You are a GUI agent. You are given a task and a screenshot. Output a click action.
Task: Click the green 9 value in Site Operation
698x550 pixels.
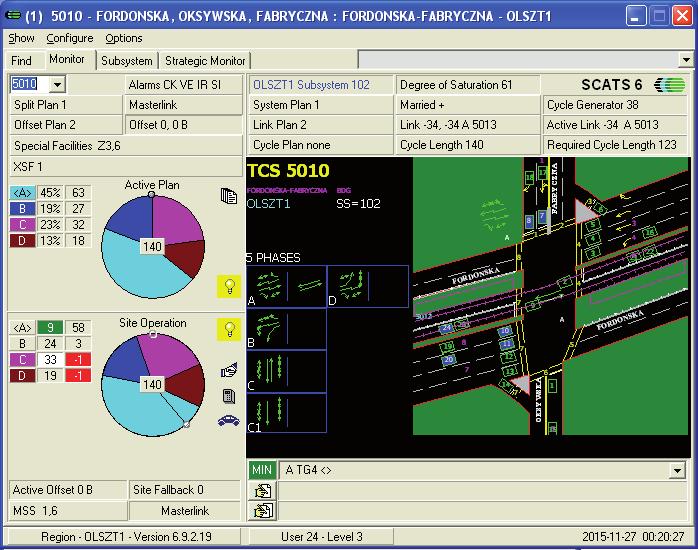click(50, 328)
